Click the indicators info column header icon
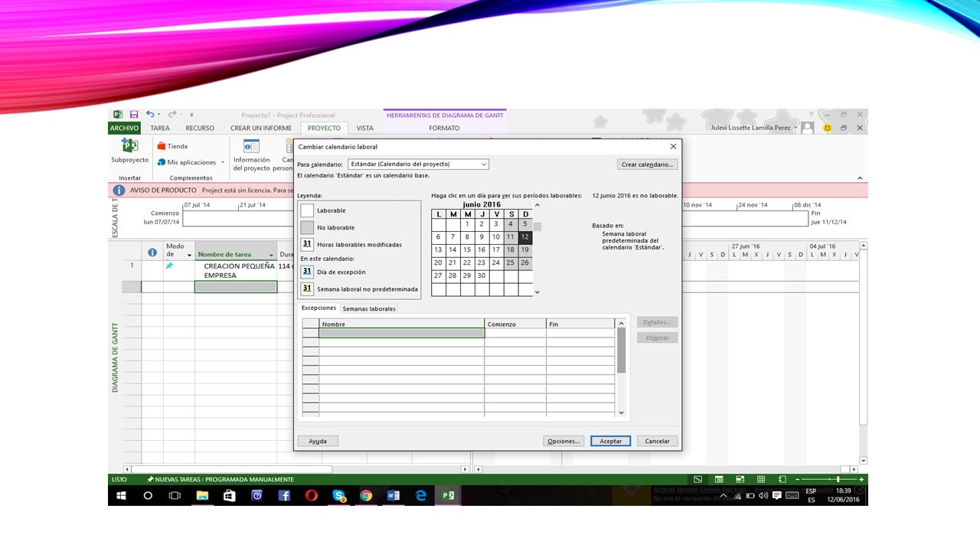The height and width of the screenshot is (551, 980). pyautogui.click(x=152, y=253)
